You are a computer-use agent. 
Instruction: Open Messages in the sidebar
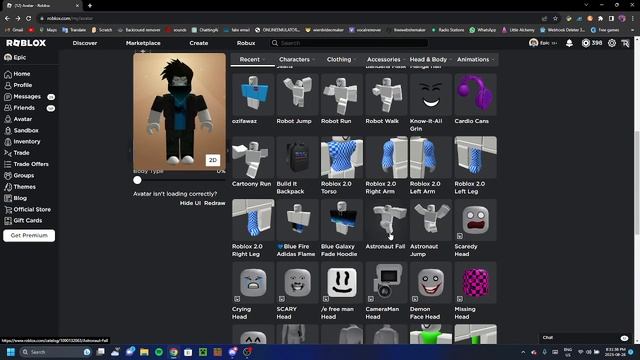pos(27,97)
